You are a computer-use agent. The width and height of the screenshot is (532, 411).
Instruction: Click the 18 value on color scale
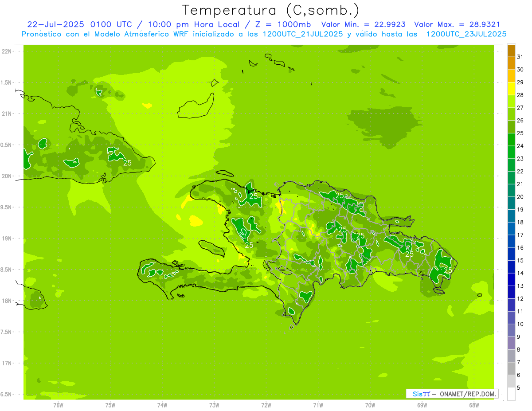click(x=520, y=222)
